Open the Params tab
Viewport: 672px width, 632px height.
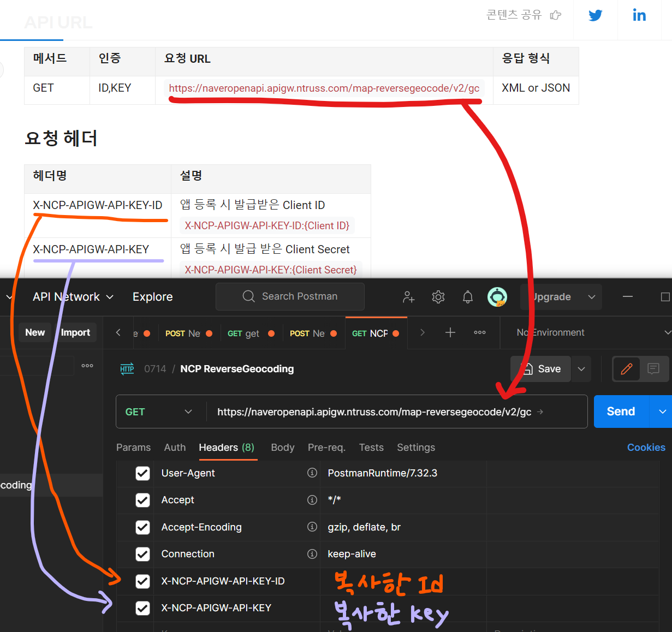point(133,448)
